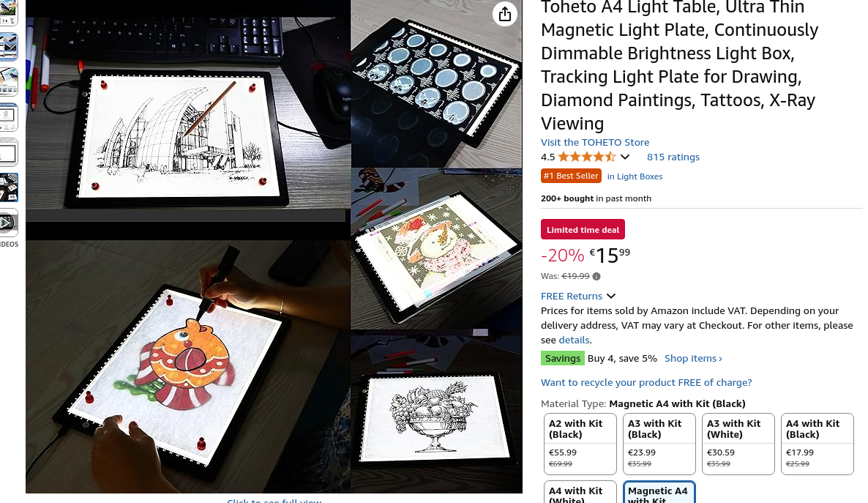Click the main product collage image

[274, 247]
